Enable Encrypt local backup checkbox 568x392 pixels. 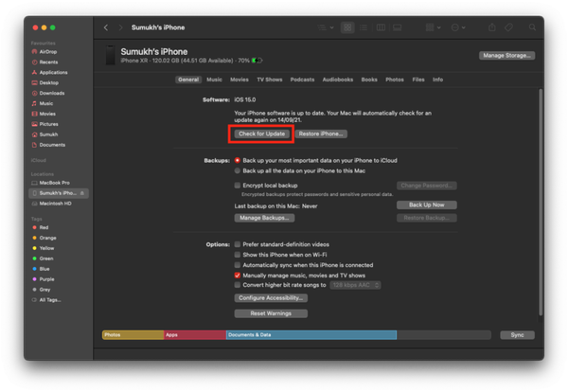238,186
